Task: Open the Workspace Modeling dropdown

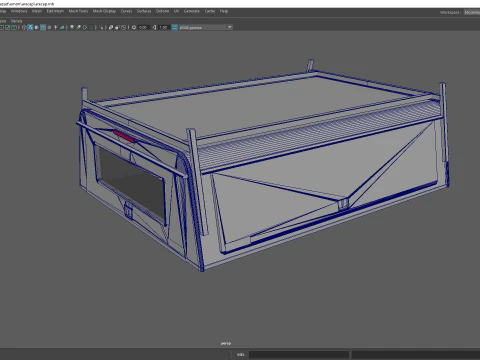Action: tap(472, 12)
